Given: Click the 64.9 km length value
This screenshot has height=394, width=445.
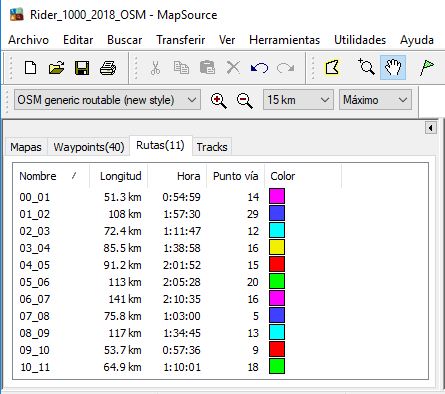Looking at the screenshot, I should coord(122,367).
